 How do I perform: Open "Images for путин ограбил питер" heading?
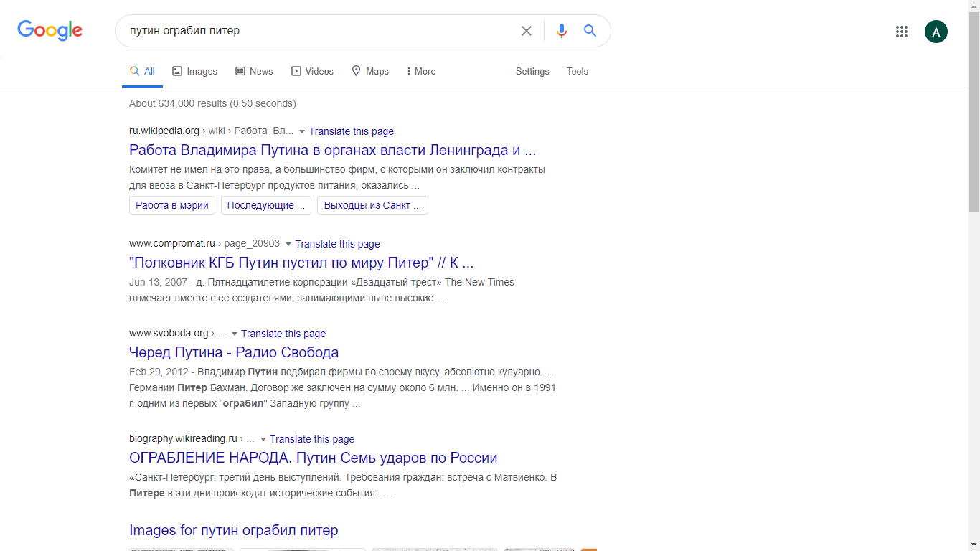234,530
